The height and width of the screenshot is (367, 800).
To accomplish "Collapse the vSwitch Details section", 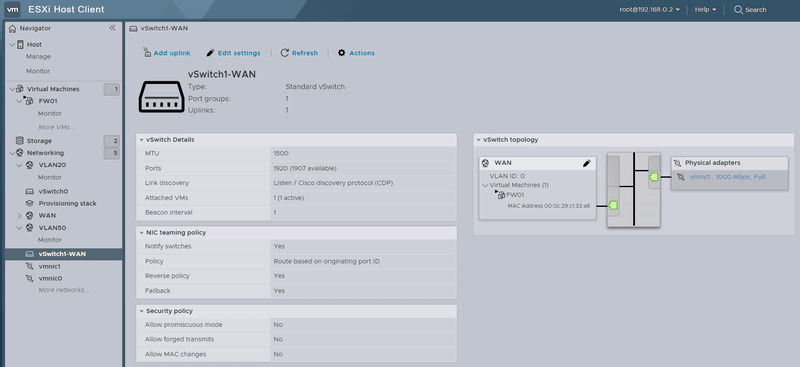I will 141,140.
